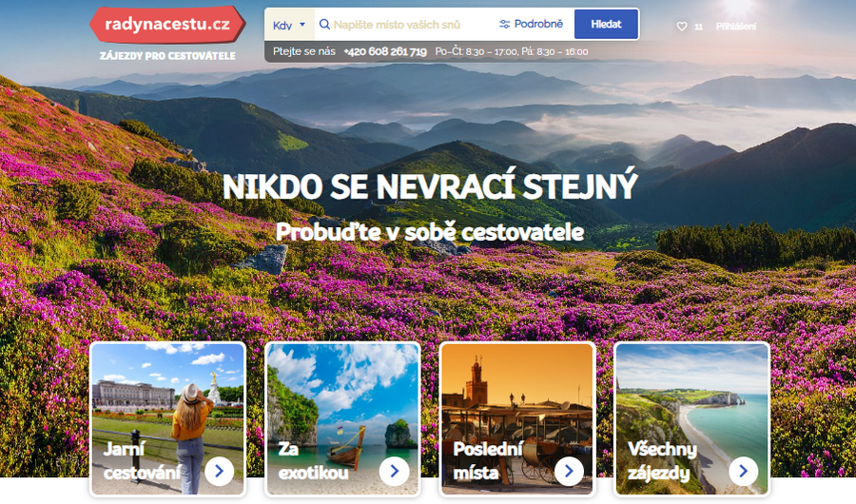
Task: Click the arrow on Poslední místa card
Action: pyautogui.click(x=569, y=471)
